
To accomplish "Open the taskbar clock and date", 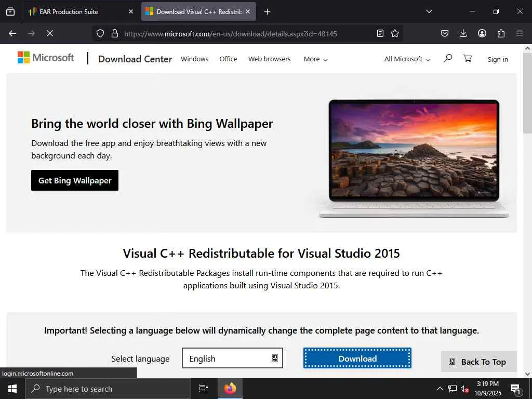I will (487, 389).
